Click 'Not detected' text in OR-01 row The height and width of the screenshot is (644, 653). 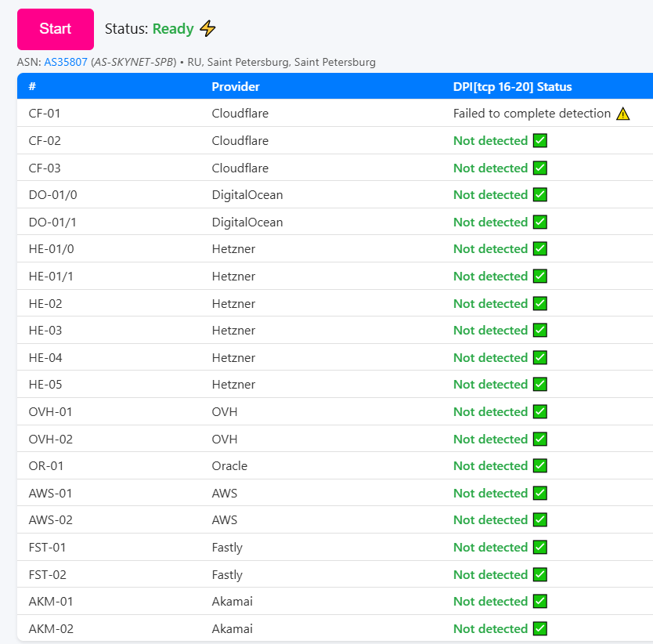491,465
